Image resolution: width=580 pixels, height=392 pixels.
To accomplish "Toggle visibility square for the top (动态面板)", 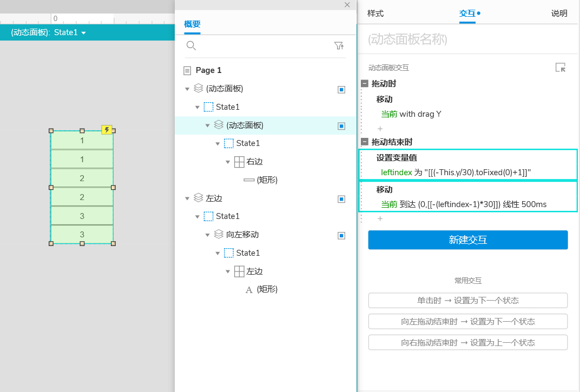I will [341, 90].
